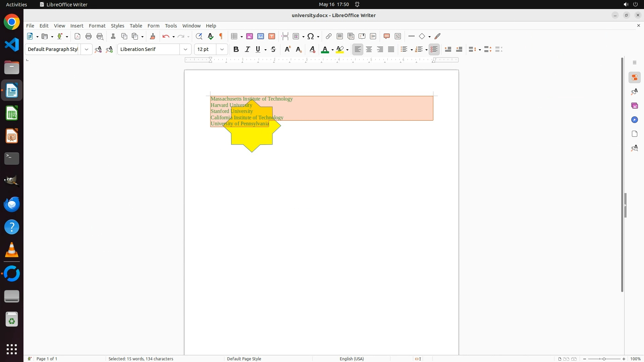This screenshot has width=644, height=362.
Task: Expand the font size dropdown
Action: (x=222, y=50)
